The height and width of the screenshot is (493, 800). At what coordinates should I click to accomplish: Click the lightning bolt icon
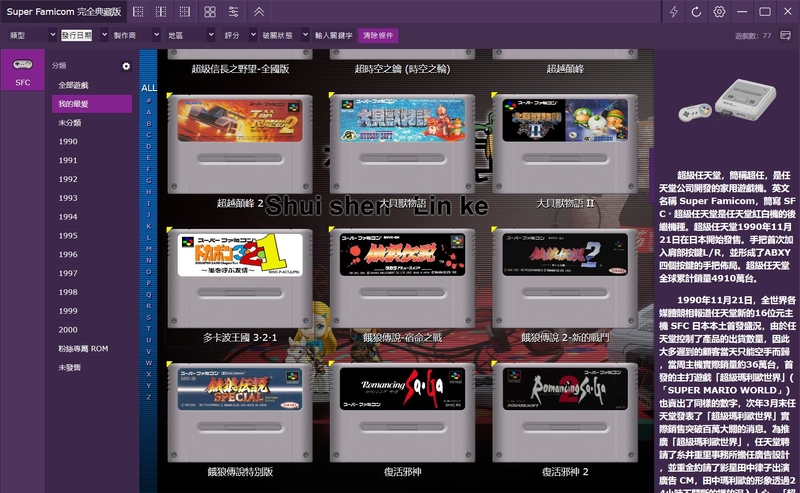(673, 12)
